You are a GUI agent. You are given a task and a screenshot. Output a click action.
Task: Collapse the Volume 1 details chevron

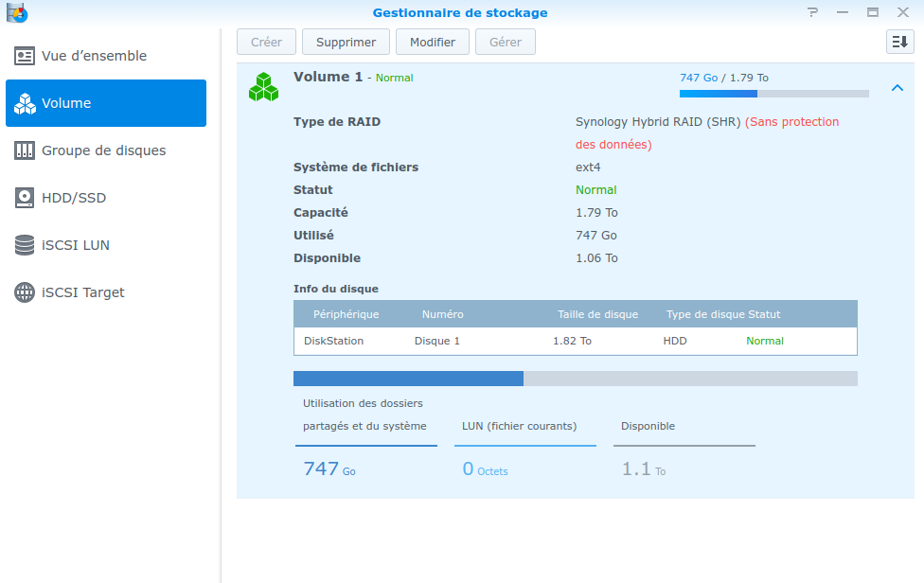[897, 88]
